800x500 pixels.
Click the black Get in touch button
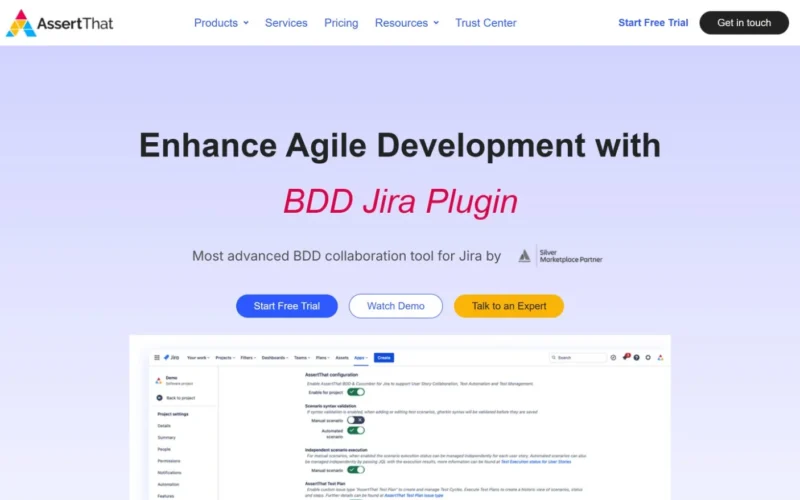tap(744, 23)
